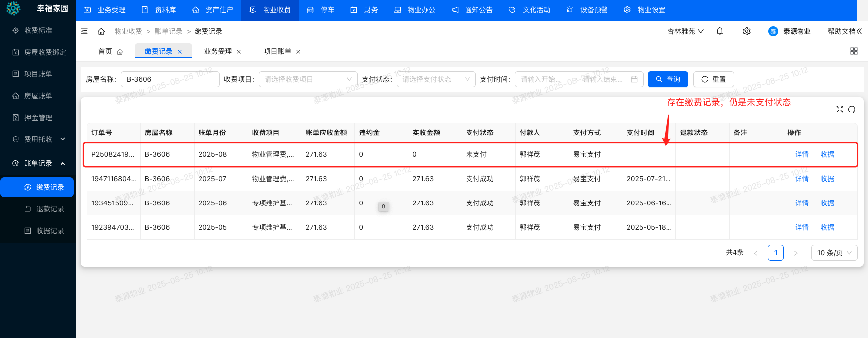Viewport: 868px width, 338px height.
Task: Open the 财务 top menu
Action: coord(364,10)
